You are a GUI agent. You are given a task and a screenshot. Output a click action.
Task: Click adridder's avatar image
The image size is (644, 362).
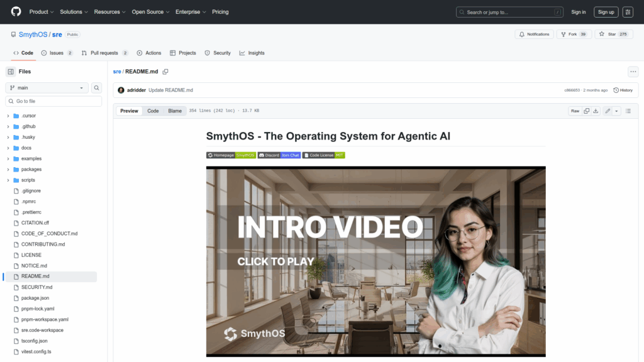(x=121, y=90)
